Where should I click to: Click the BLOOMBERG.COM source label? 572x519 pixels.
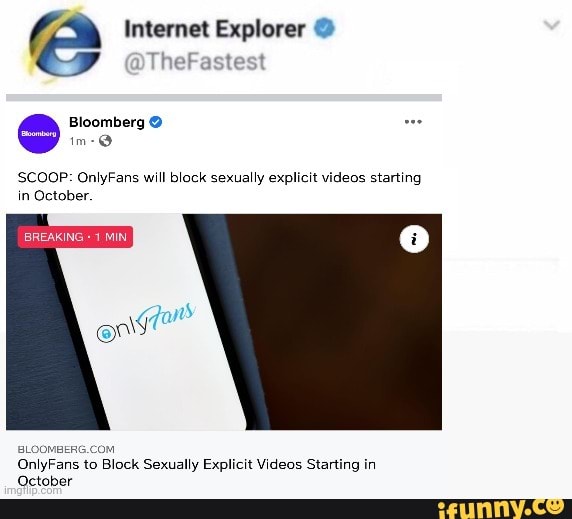point(66,449)
